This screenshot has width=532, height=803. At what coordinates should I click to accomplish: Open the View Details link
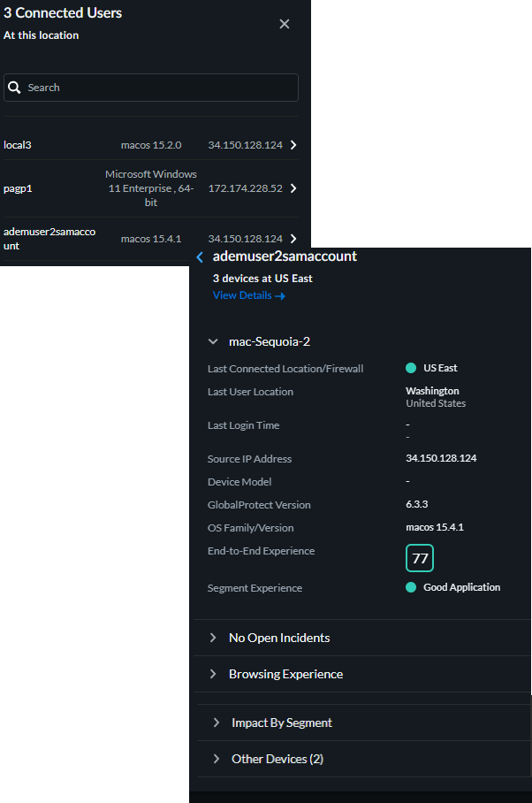click(248, 295)
